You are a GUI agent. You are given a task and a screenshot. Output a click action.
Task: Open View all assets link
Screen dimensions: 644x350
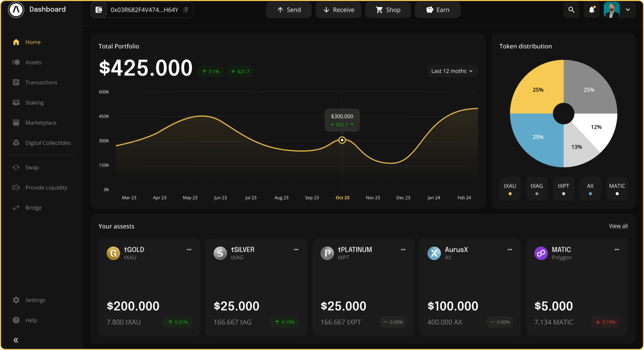[618, 226]
